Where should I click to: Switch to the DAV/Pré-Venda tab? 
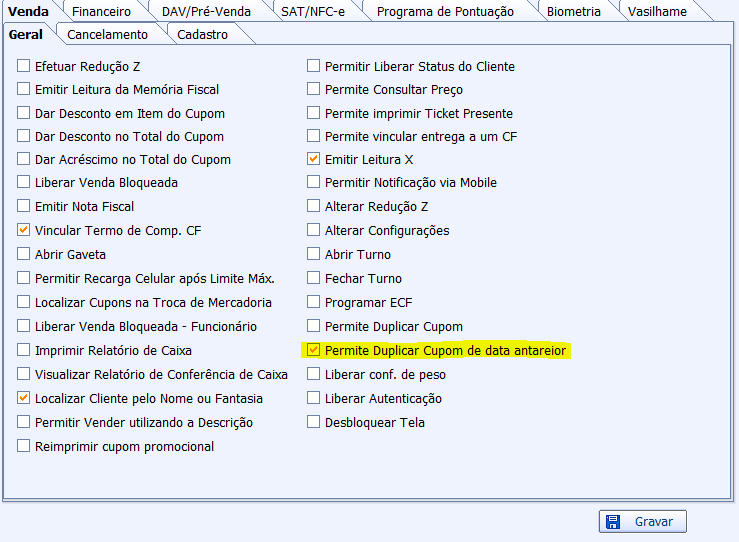[204, 12]
